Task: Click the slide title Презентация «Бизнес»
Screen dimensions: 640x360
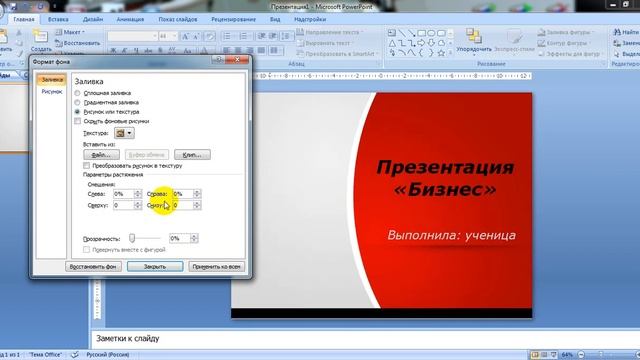Action: [445, 178]
